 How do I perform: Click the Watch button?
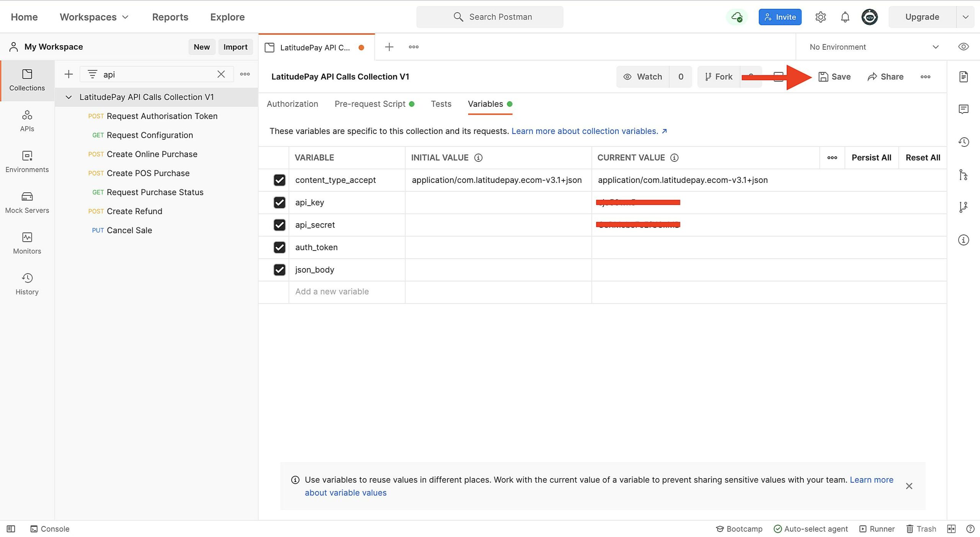[x=643, y=77]
